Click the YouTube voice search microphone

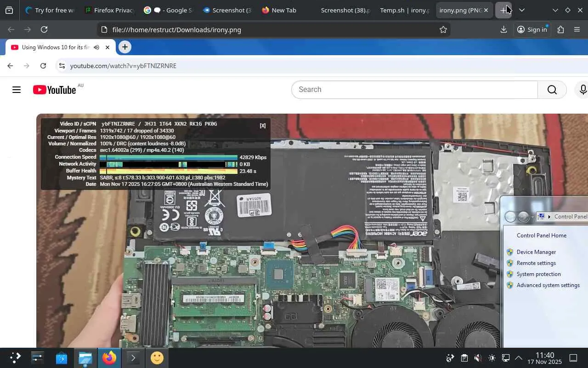click(582, 90)
